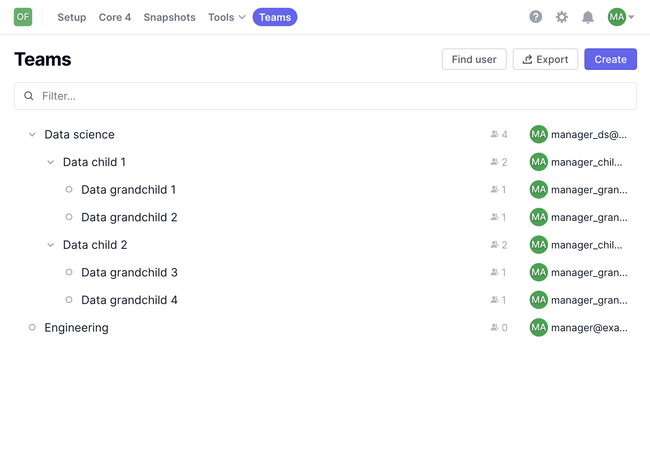Click the Find user button
Viewport: 650px width, 454px height.
coord(474,60)
